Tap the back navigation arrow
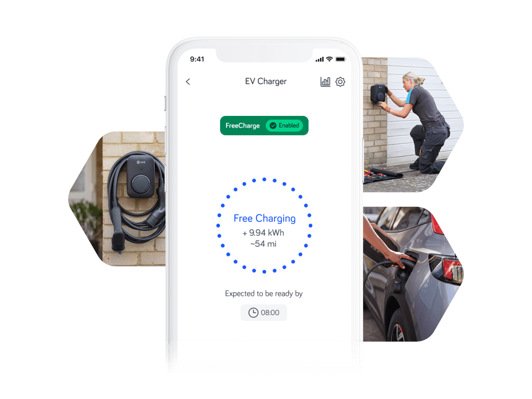Image resolution: width=532 pixels, height=399 pixels. point(188,82)
